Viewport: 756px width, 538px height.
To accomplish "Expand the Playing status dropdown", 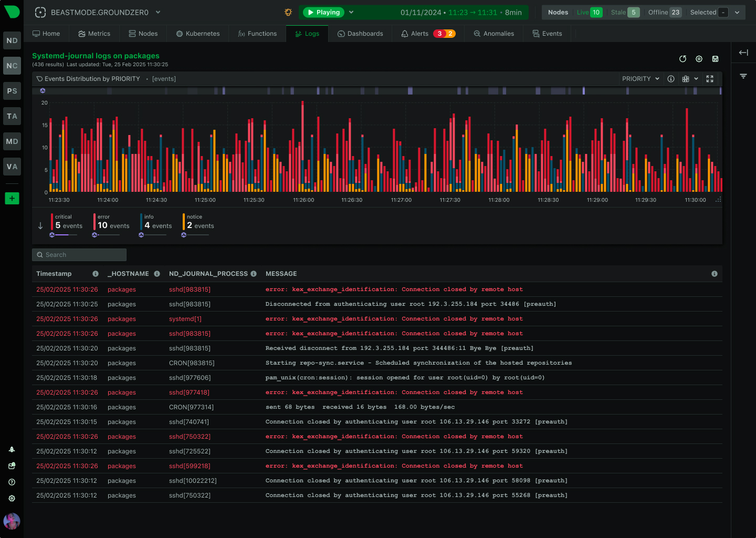I will 351,12.
